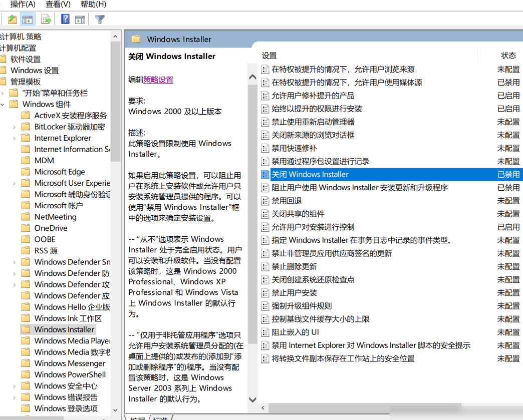Click policy icon for 禁止用户安装
This screenshot has width=523, height=420.
tap(265, 293)
